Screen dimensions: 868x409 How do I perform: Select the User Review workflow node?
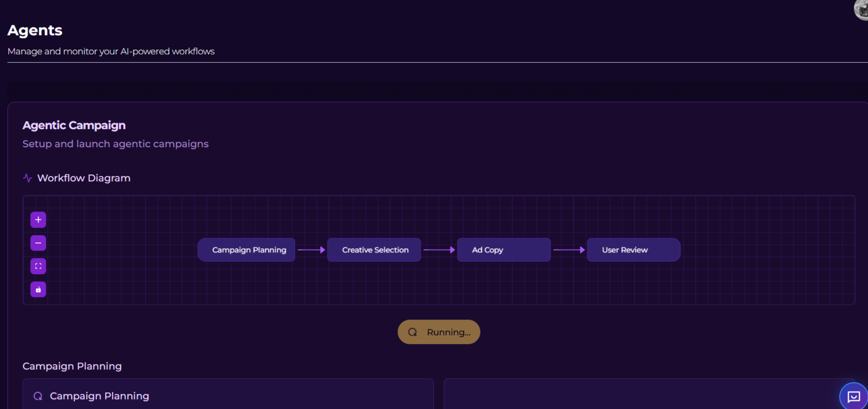(x=633, y=250)
